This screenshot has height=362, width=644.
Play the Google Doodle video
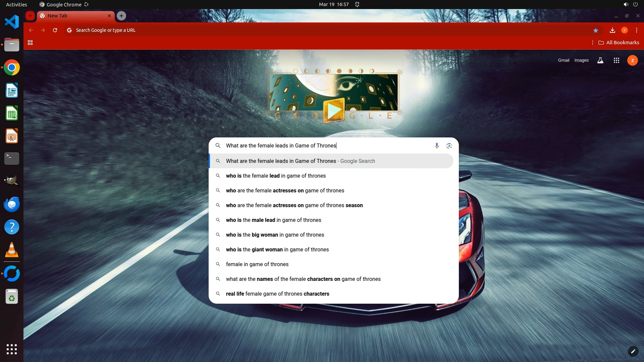pyautogui.click(x=334, y=111)
